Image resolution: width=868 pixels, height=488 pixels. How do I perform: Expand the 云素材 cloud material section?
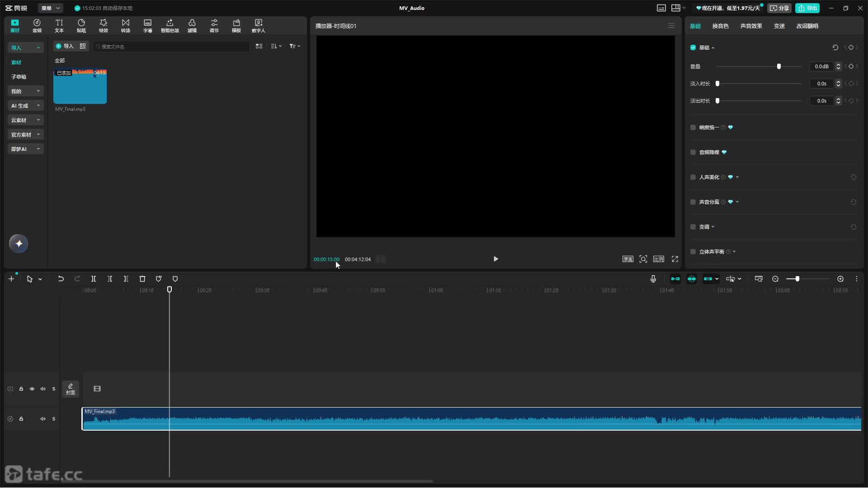point(25,120)
